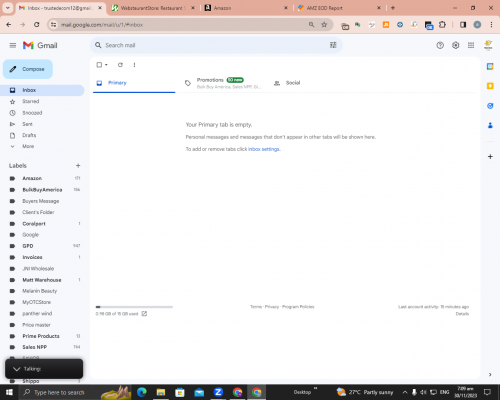Open the Prime Products label
This screenshot has width=500, height=400.
(x=41, y=336)
